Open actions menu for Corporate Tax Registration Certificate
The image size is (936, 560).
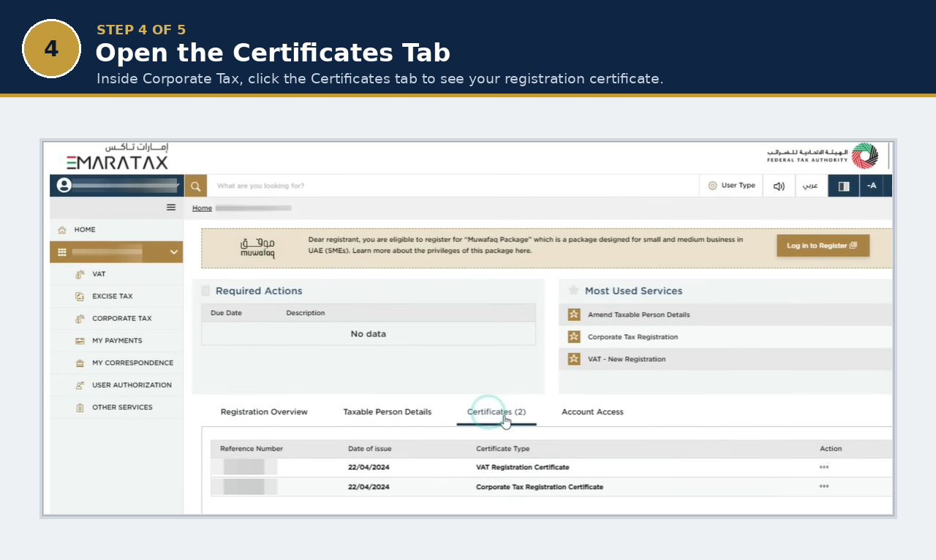click(824, 486)
